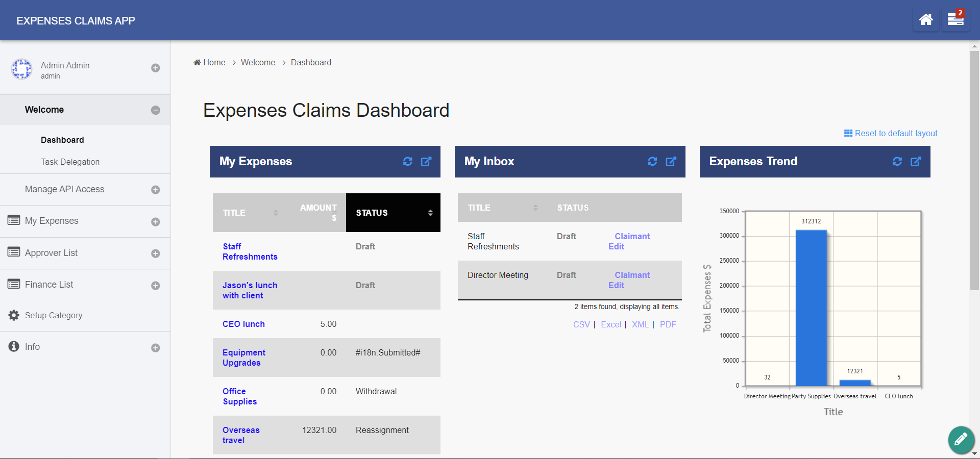Sort My Inbox table by Title column
This screenshot has width=980, height=459.
(x=535, y=208)
